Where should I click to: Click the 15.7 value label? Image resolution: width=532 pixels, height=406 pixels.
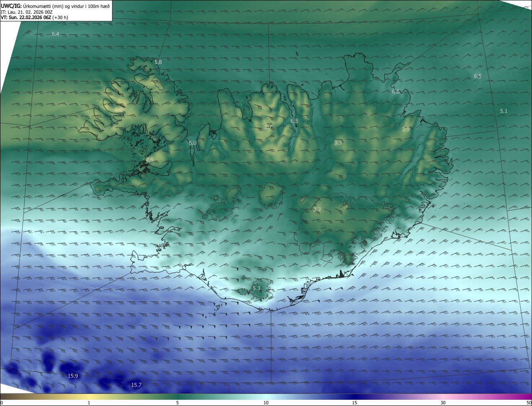(136, 385)
